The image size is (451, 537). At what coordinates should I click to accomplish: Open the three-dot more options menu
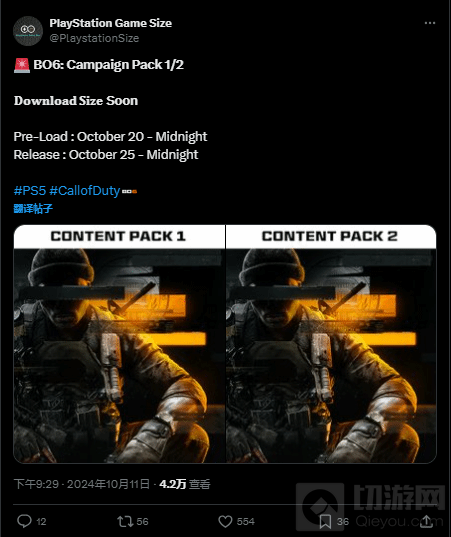pos(429,23)
